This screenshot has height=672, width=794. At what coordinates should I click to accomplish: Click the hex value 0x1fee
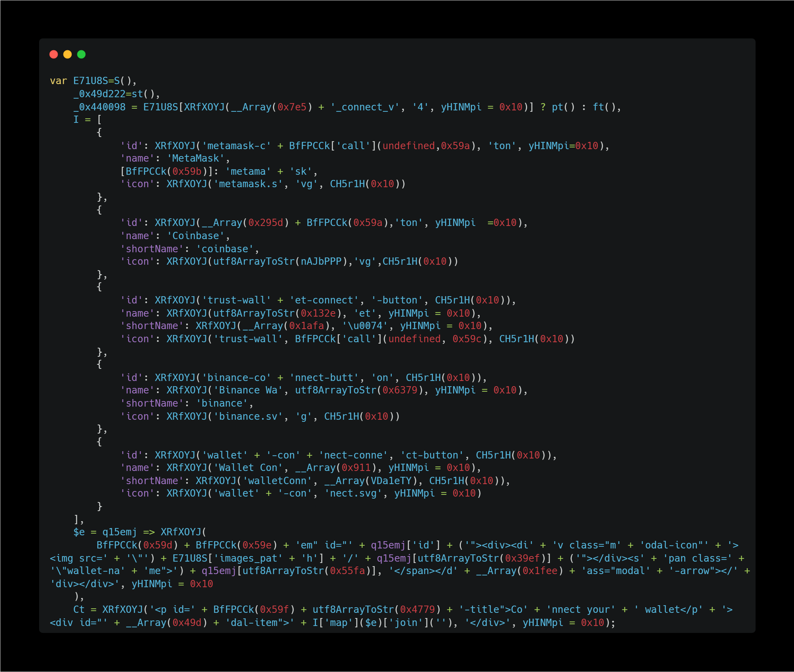pyautogui.click(x=540, y=571)
